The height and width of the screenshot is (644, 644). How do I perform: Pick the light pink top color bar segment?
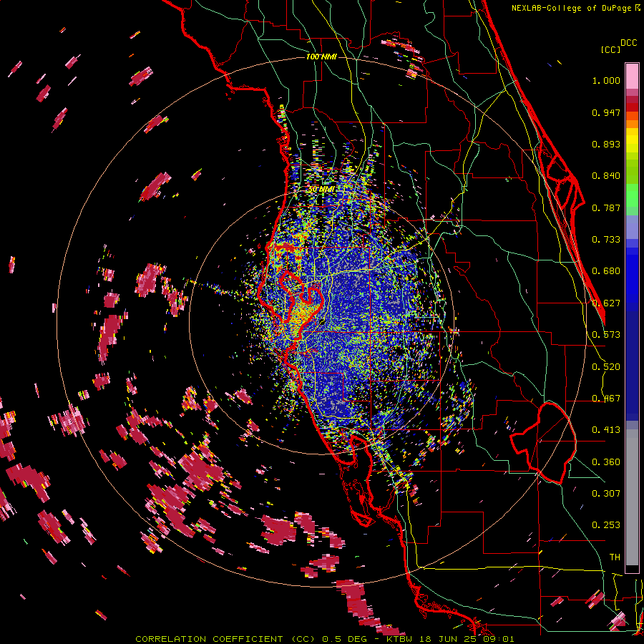[x=632, y=76]
